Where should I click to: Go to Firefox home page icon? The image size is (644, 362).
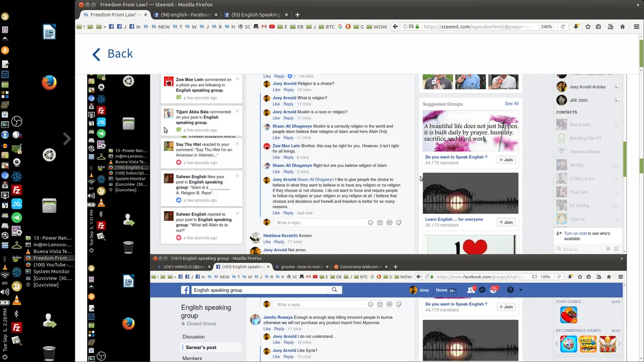(622, 27)
